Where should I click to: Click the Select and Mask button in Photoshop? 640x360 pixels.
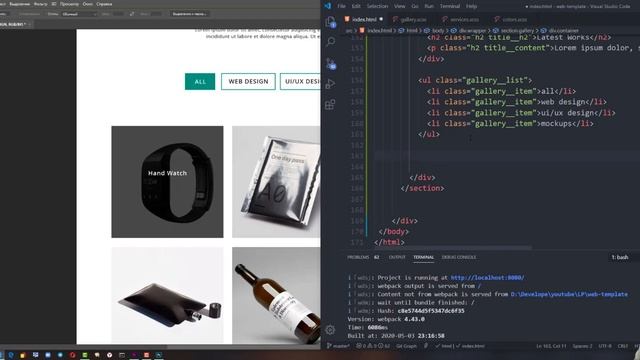tap(190, 14)
